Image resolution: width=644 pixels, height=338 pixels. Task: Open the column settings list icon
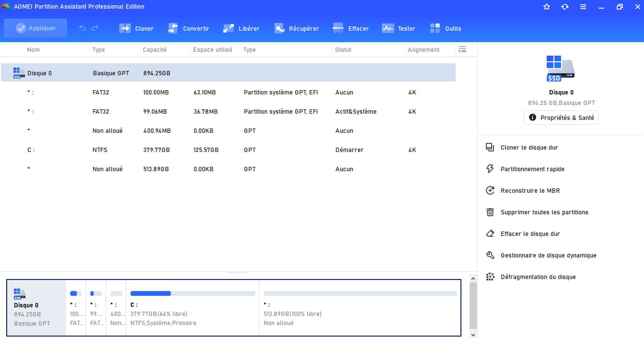tap(462, 49)
